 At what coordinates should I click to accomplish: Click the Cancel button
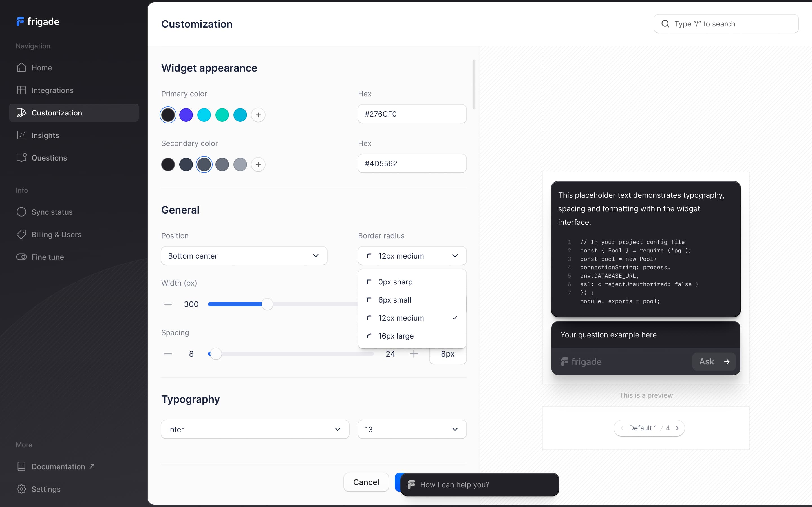[x=366, y=482]
